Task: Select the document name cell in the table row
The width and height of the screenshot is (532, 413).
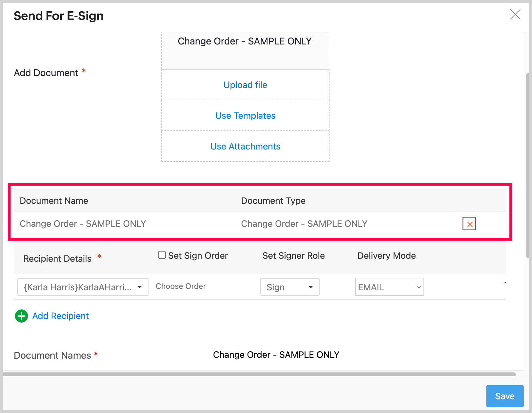Action: pos(83,224)
